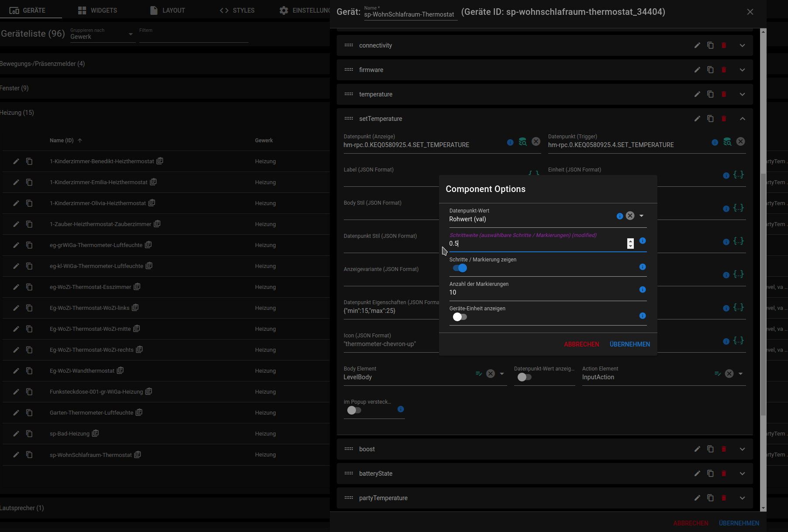Expand the firmware state

click(x=742, y=70)
